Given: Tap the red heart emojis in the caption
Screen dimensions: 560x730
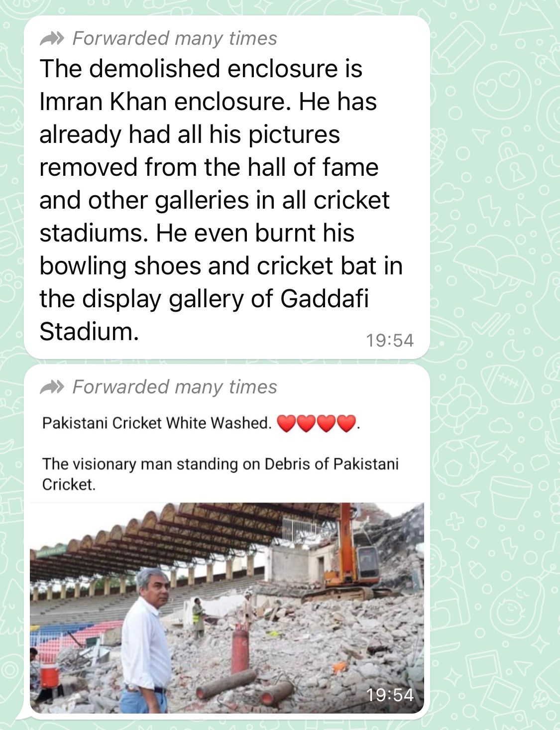Looking at the screenshot, I should tap(316, 423).
